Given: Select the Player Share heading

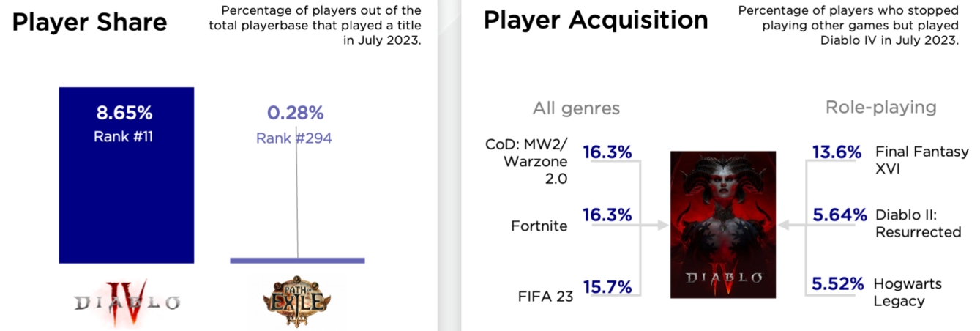Looking at the screenshot, I should [89, 23].
